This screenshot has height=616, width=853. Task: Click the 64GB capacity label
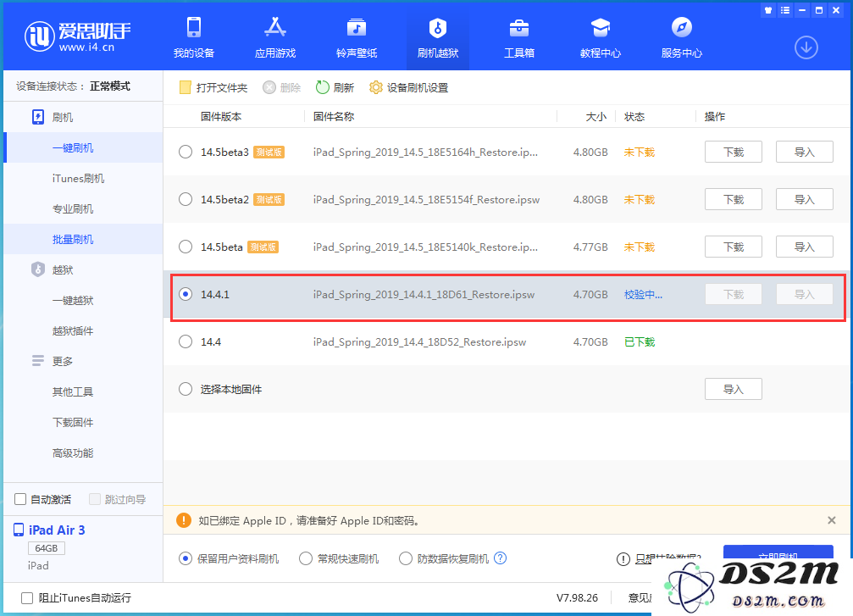(47, 548)
